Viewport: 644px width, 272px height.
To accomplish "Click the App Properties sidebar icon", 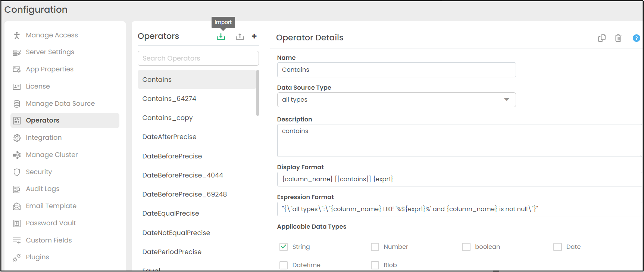I will 17,69.
